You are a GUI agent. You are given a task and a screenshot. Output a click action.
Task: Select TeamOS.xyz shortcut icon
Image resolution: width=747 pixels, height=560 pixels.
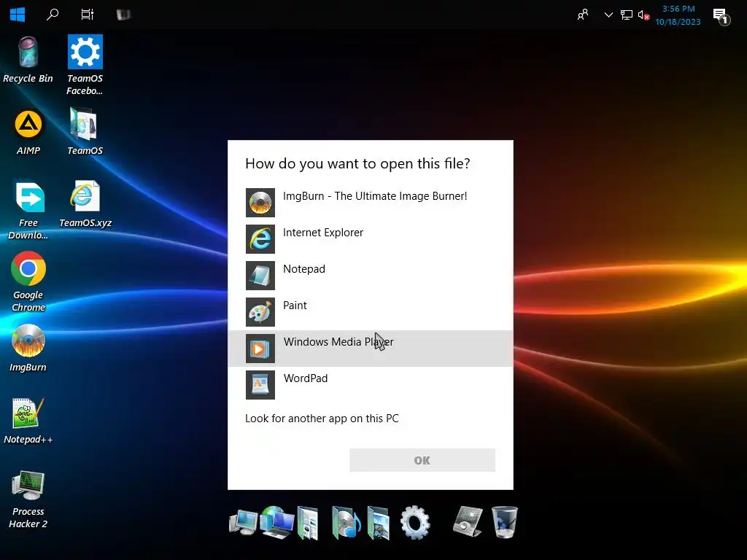(x=85, y=204)
